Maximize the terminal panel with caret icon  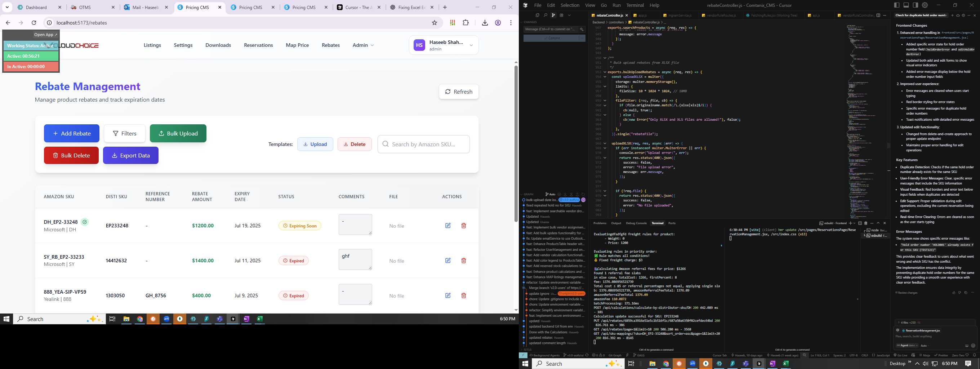coord(878,223)
